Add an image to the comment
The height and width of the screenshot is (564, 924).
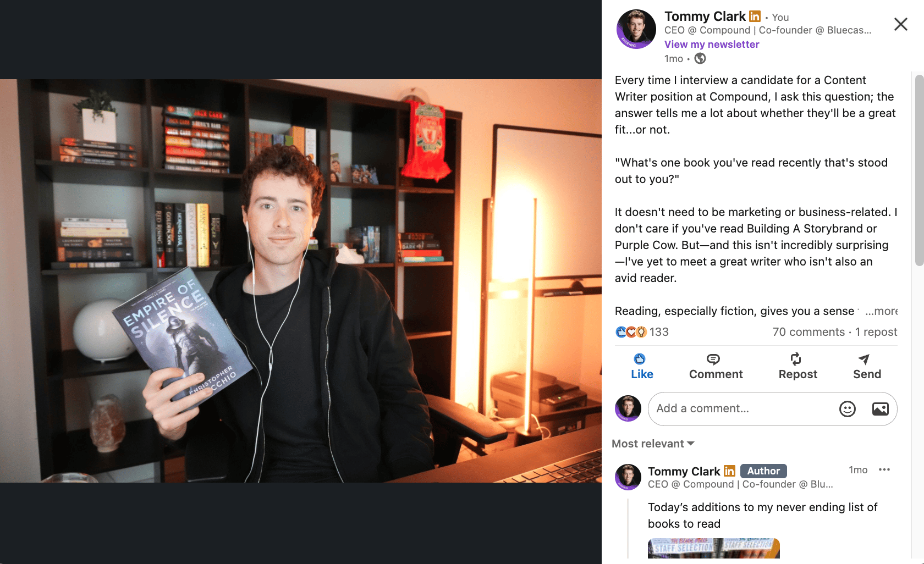click(x=880, y=409)
